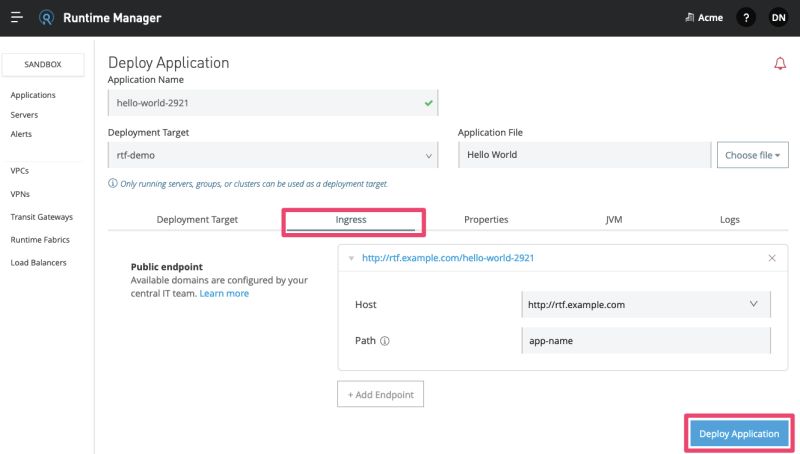This screenshot has height=454, width=800.
Task: Open Applications in the sidebar
Action: coord(33,95)
